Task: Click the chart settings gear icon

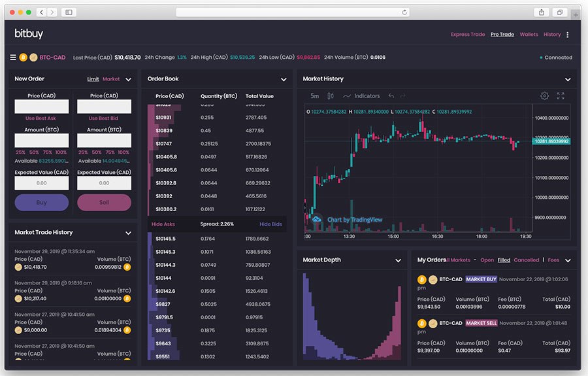Action: (544, 96)
